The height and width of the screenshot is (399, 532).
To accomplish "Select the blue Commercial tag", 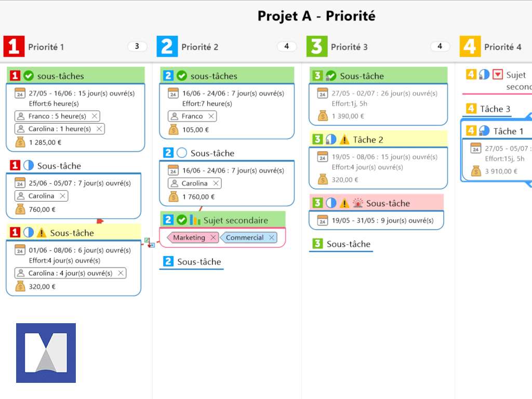I will (244, 237).
